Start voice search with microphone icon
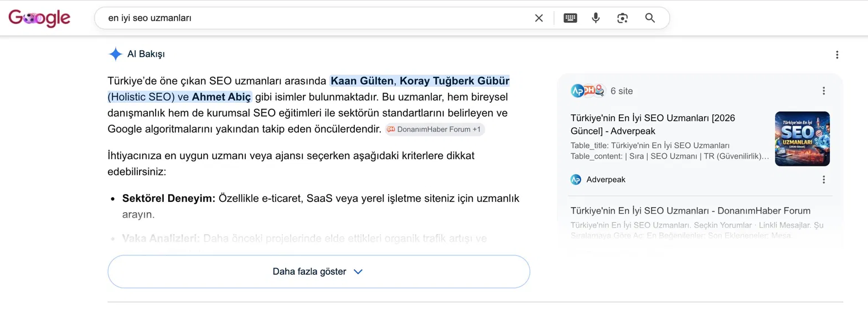This screenshot has width=868, height=319. pyautogui.click(x=596, y=18)
